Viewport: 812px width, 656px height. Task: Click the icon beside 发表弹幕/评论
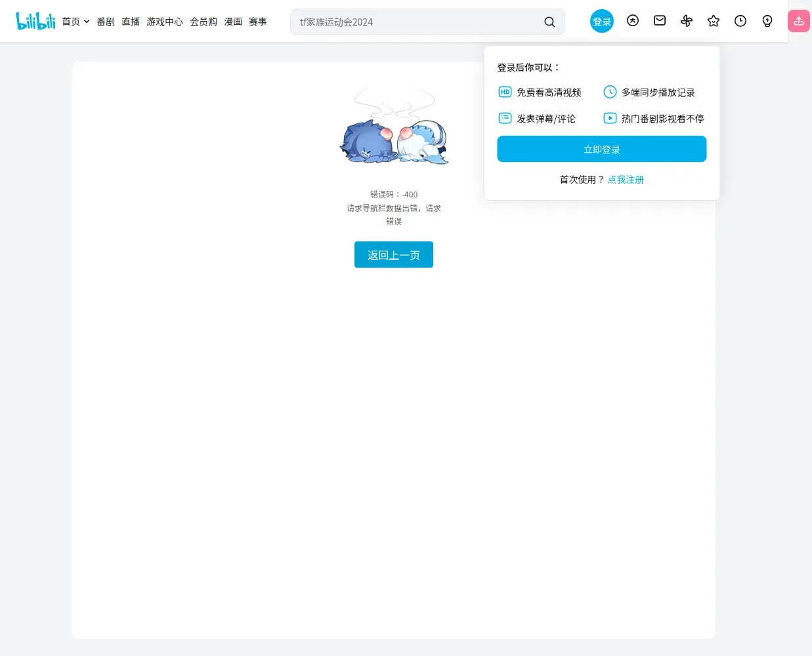[505, 118]
